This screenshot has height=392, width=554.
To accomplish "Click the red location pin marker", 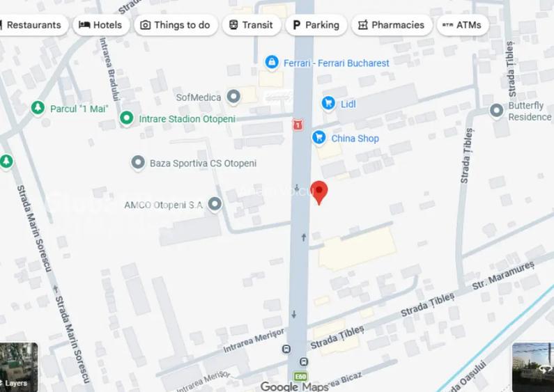I will point(319,192).
